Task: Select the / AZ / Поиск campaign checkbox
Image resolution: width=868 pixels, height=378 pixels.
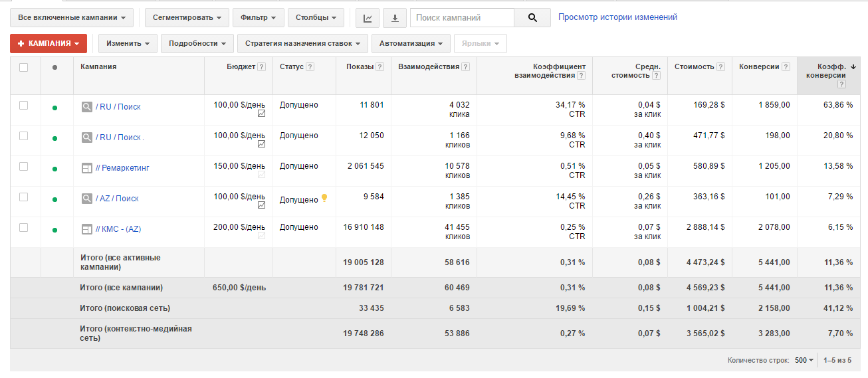Action: coord(24,197)
